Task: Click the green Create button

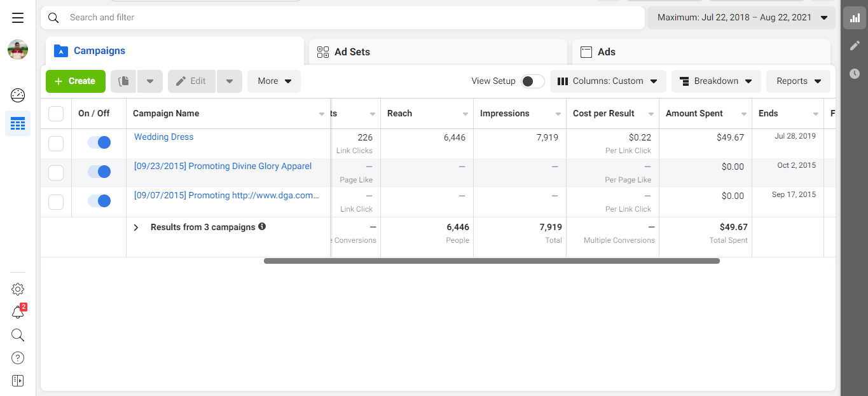Action: click(x=75, y=81)
